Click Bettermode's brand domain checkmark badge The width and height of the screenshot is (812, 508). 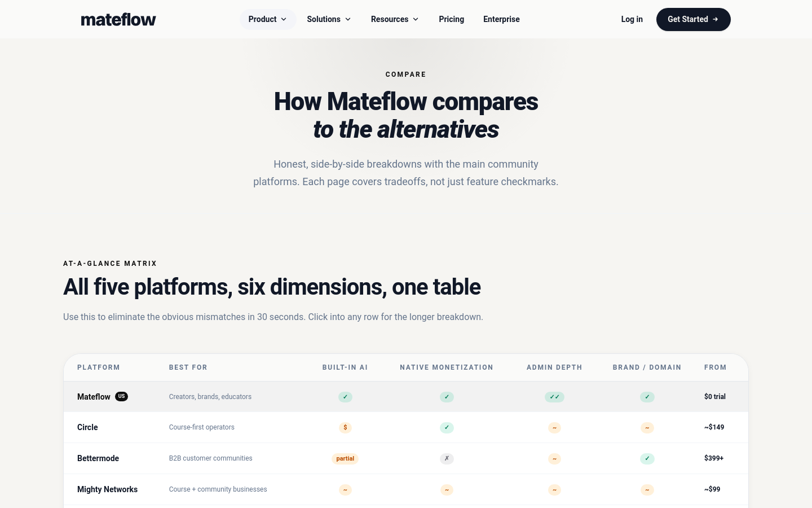click(x=647, y=458)
